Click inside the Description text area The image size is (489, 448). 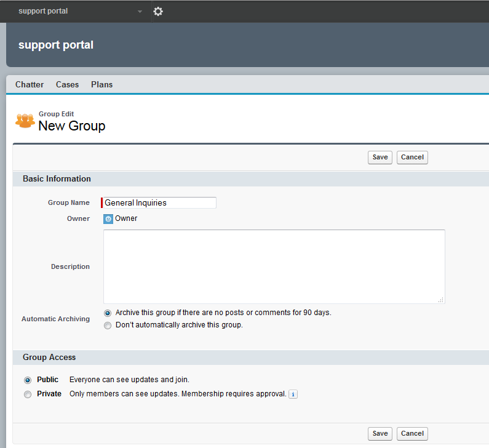(274, 266)
